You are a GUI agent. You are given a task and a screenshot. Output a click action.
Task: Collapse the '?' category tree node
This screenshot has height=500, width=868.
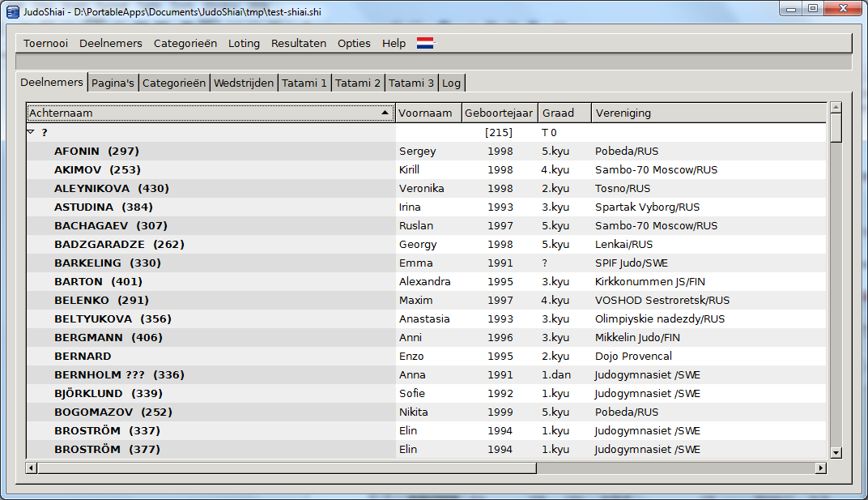(x=31, y=132)
